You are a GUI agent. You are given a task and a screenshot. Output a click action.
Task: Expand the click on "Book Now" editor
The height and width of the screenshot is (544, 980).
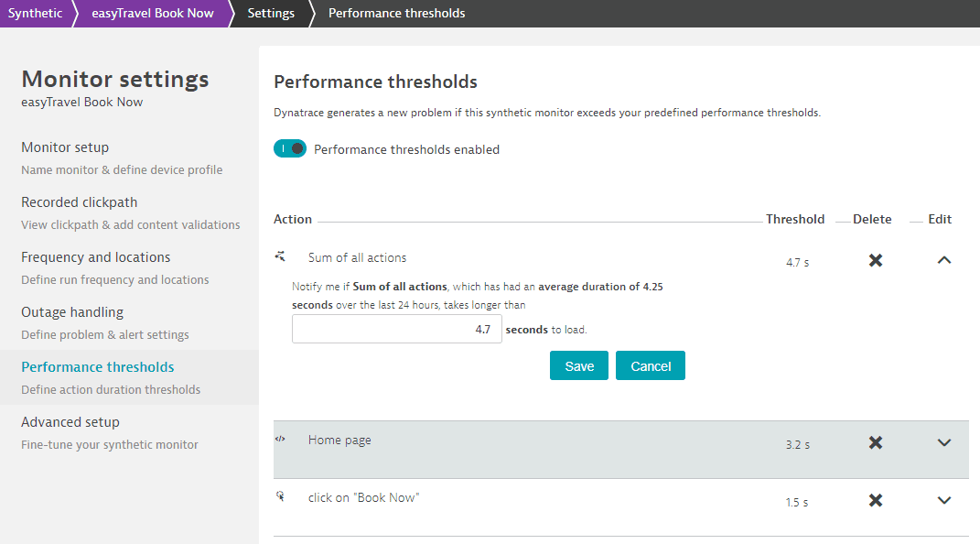click(943, 500)
